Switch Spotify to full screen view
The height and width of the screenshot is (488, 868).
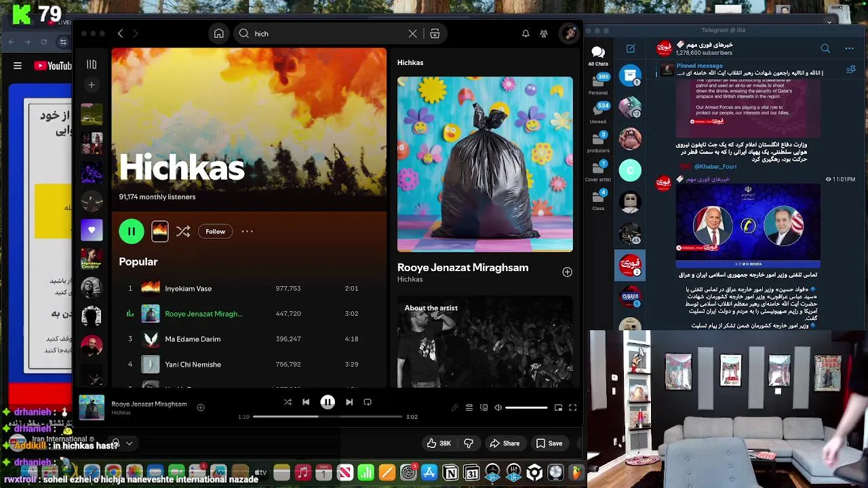(x=572, y=407)
